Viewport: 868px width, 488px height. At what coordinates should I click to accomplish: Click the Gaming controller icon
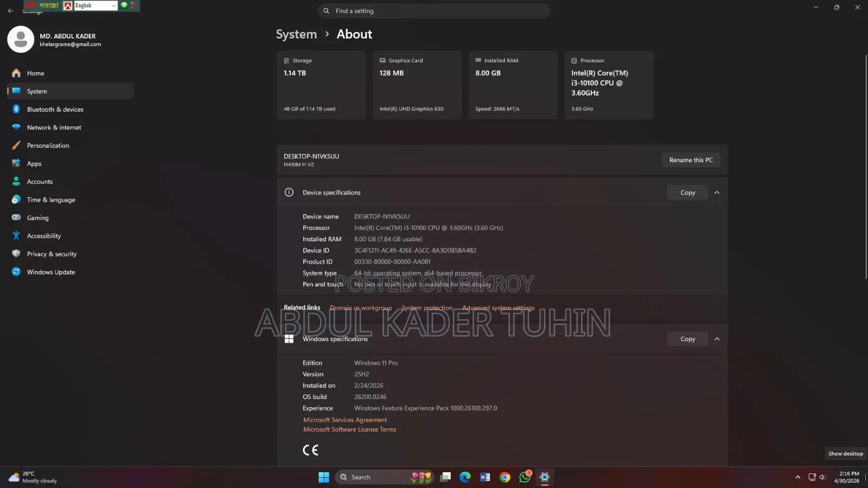[16, 217]
